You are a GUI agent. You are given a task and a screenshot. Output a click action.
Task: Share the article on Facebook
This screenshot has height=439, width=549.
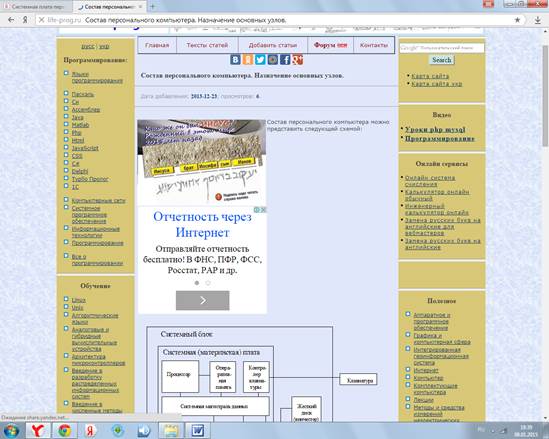(x=285, y=60)
